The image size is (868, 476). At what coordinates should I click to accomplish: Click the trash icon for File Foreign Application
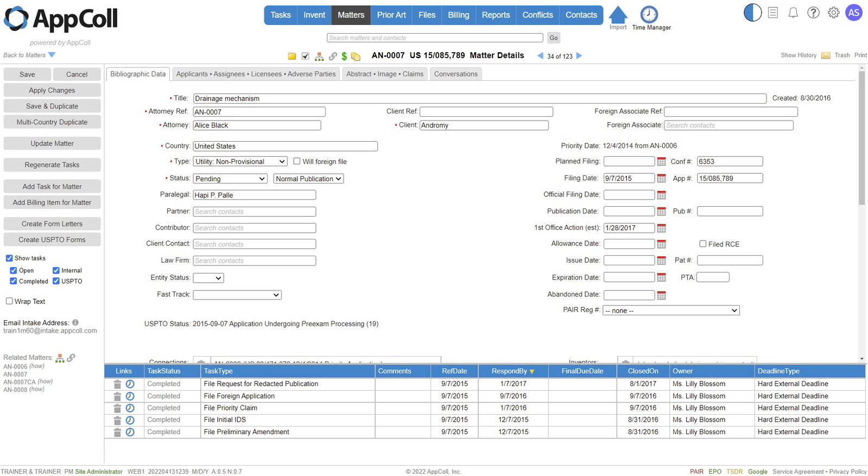pos(117,396)
